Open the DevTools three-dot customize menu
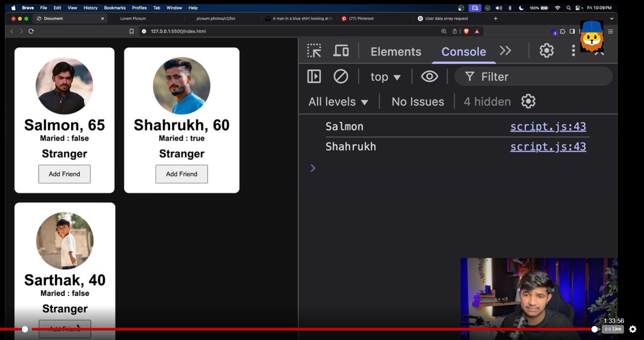 tap(573, 51)
